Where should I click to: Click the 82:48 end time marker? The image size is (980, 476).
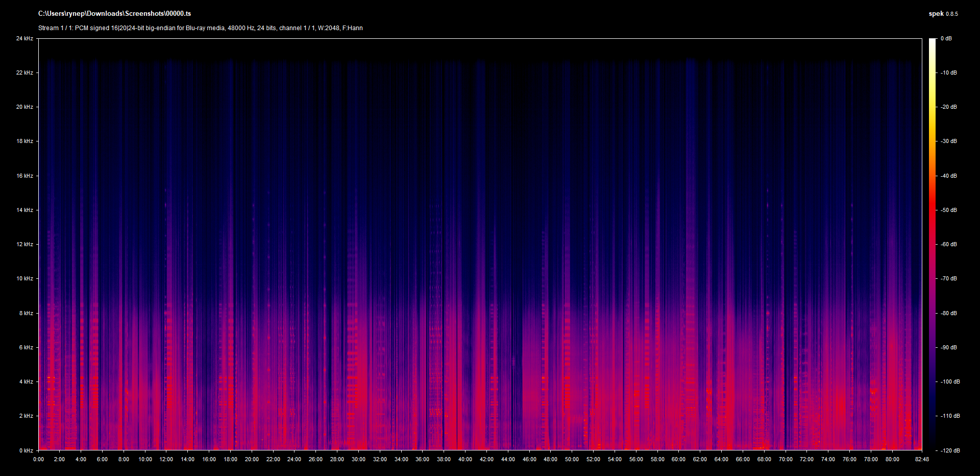[922, 459]
